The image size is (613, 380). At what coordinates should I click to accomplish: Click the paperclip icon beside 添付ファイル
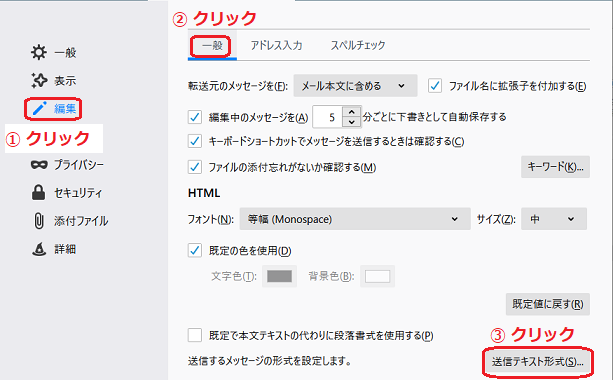coord(39,221)
